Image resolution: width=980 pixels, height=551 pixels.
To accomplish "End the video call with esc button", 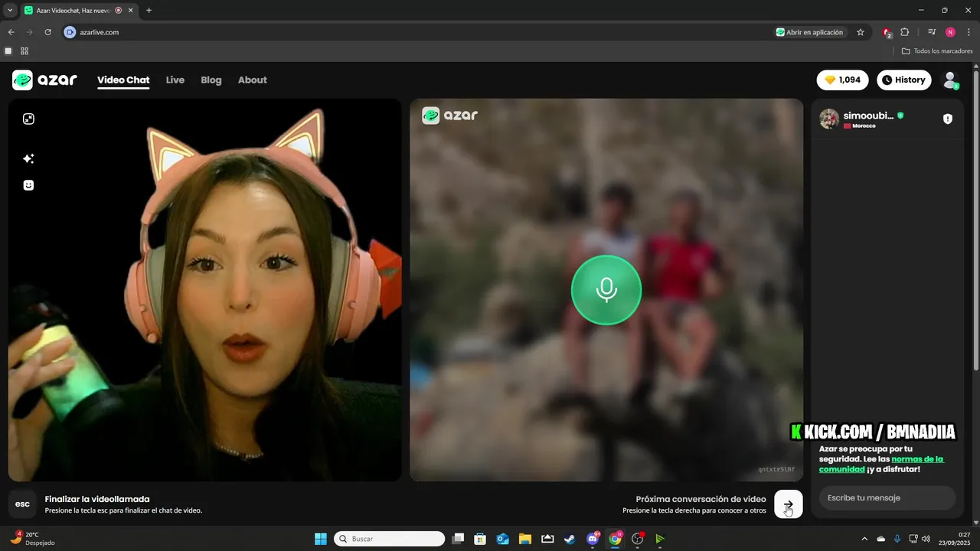I will [23, 504].
